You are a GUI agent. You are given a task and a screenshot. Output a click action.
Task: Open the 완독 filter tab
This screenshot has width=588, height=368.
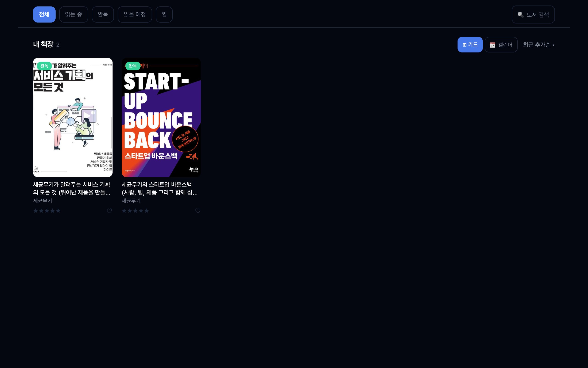click(x=103, y=14)
